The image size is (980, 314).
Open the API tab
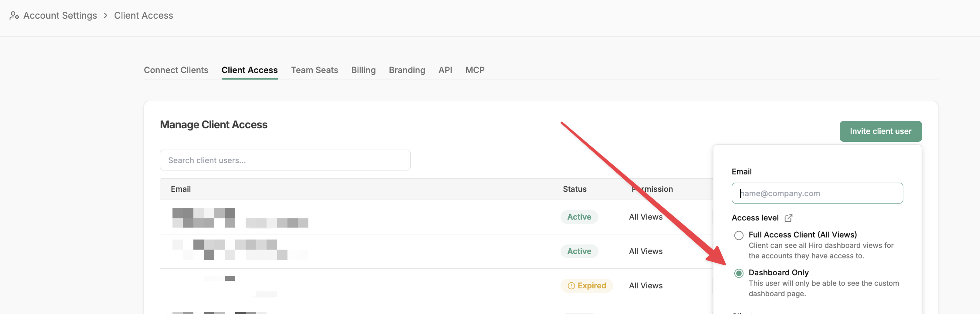click(445, 70)
